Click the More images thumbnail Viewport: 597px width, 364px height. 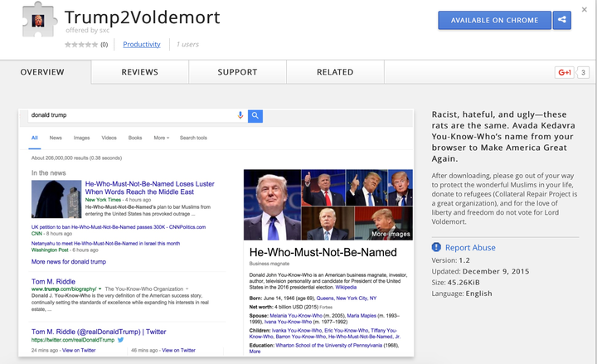[384, 223]
